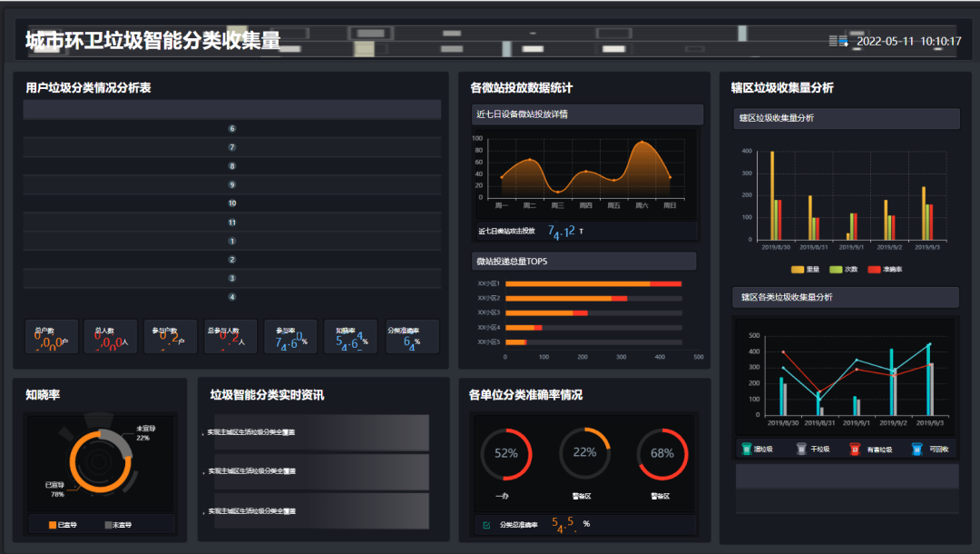
Task: Click the red 有害垃圾 bin icon
Action: pyautogui.click(x=855, y=449)
